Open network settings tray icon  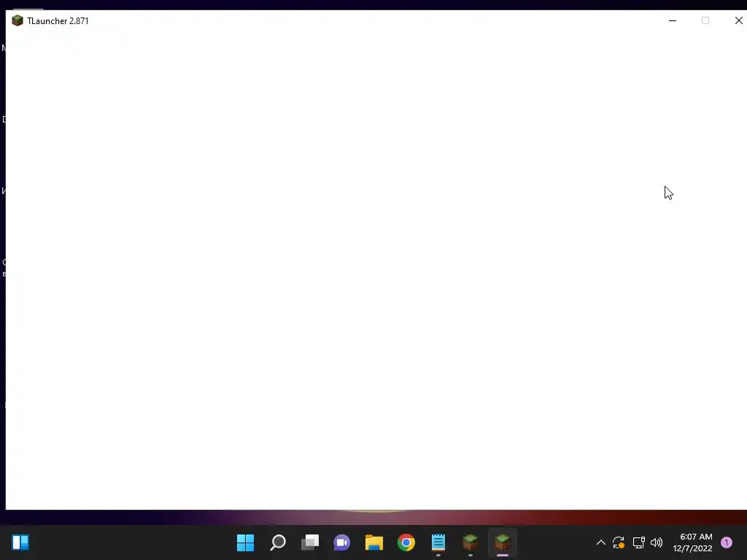click(x=638, y=542)
